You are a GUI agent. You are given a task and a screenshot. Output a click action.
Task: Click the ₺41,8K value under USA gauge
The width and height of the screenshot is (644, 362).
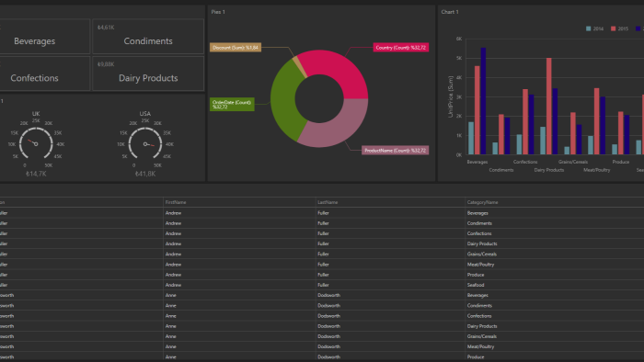(145, 174)
